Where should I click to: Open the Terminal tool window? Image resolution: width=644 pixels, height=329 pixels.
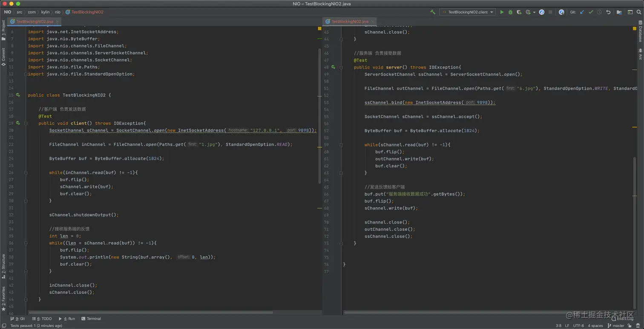(91, 319)
